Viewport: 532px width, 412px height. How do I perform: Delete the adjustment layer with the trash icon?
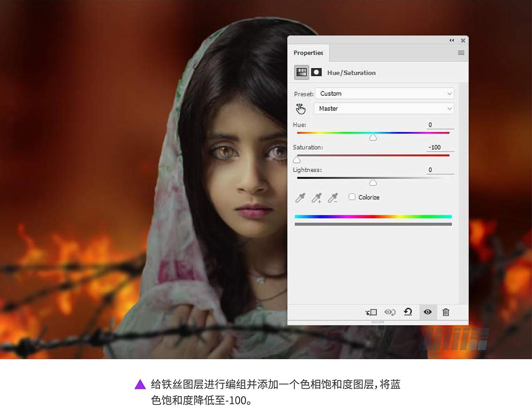click(x=446, y=312)
